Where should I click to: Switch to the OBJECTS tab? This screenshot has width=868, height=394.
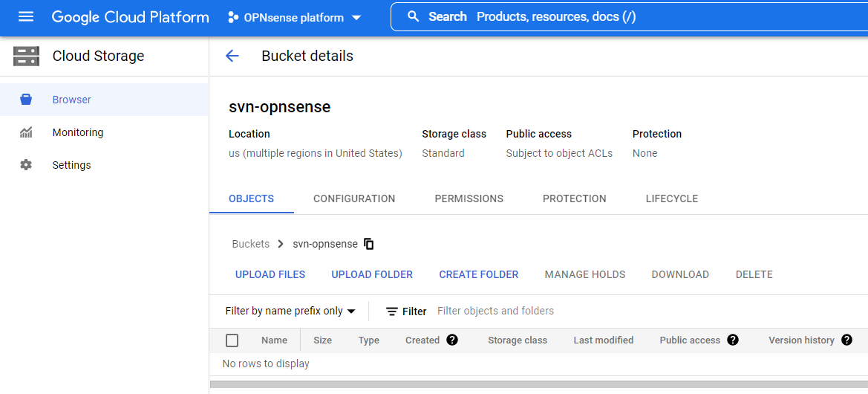pyautogui.click(x=251, y=198)
